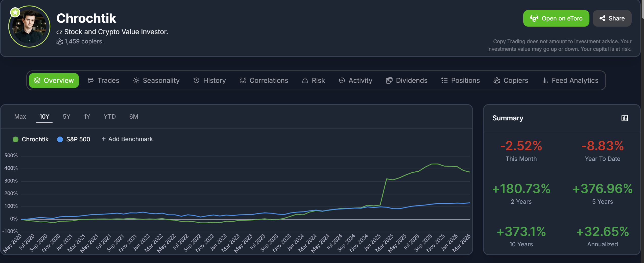Expand the Add Benchmark option
This screenshot has height=263, width=644.
tap(127, 139)
